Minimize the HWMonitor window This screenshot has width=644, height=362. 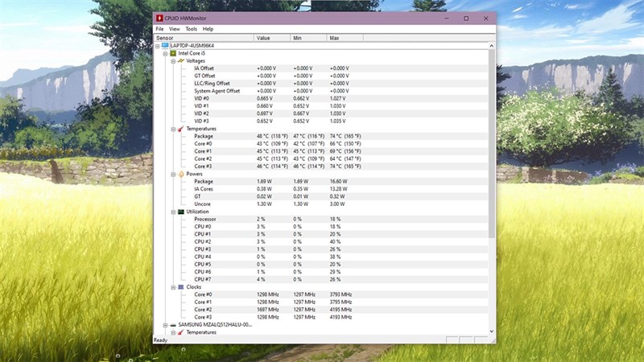coord(447,18)
